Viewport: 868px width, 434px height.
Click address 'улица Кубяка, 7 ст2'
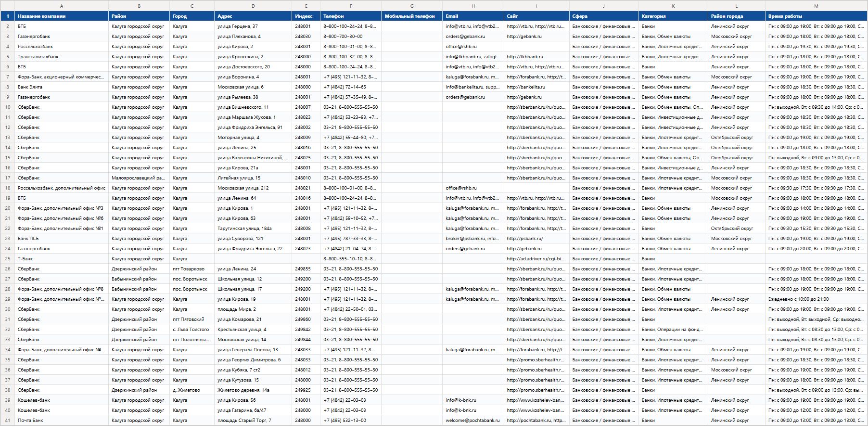point(253,370)
